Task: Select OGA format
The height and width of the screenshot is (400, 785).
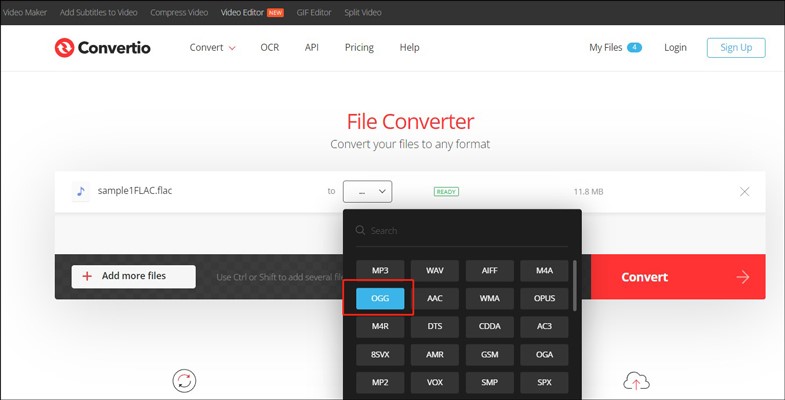Action: coord(544,354)
